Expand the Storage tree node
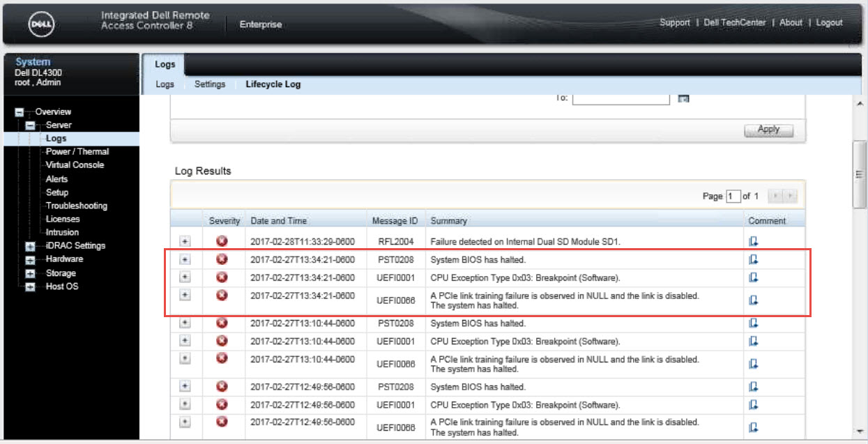Viewport: 868px width, 444px height. coord(30,273)
